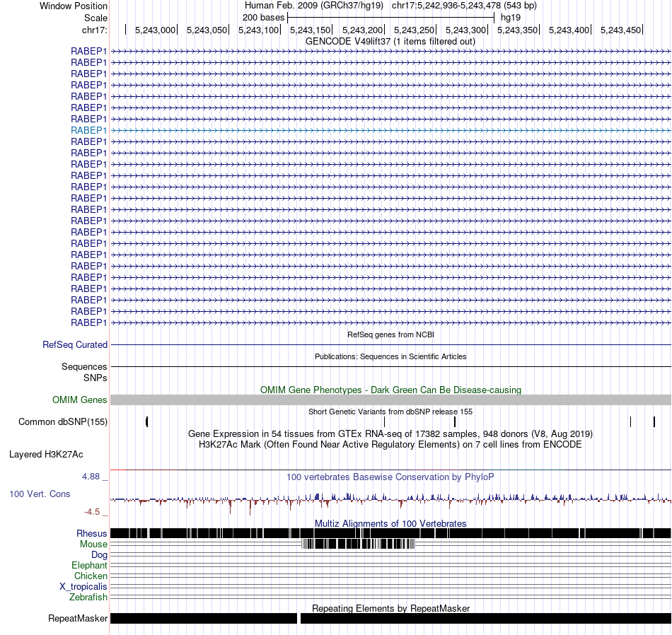Image resolution: width=672 pixels, height=635 pixels.
Task: Click the RefSeq Curated track label
Action: pos(75,345)
